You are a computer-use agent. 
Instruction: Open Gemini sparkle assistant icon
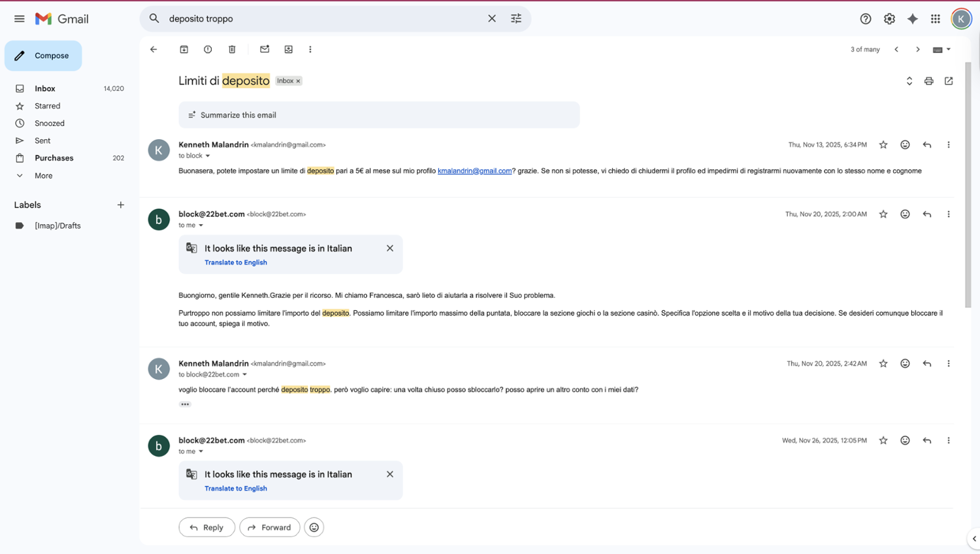[913, 19]
